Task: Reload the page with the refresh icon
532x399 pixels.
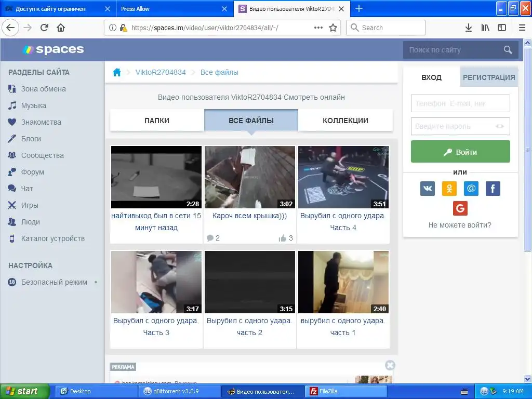Action: coord(44,28)
